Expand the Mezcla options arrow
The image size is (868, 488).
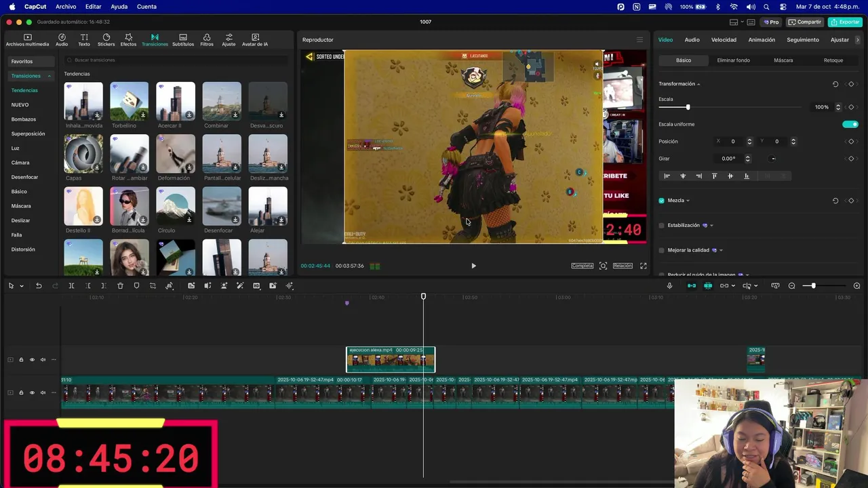688,201
